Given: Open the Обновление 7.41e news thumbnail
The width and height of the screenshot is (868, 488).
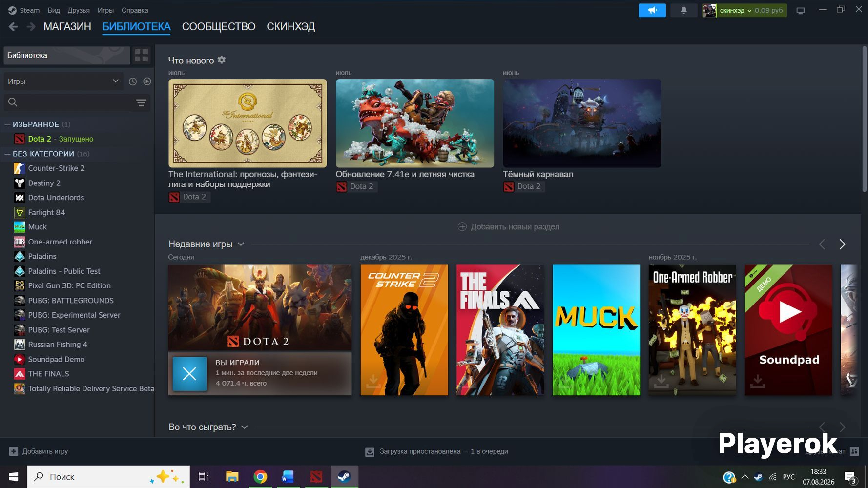Looking at the screenshot, I should click(x=415, y=123).
